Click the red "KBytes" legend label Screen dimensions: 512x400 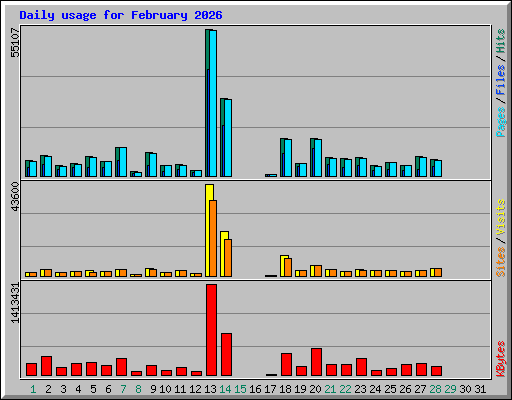point(500,359)
